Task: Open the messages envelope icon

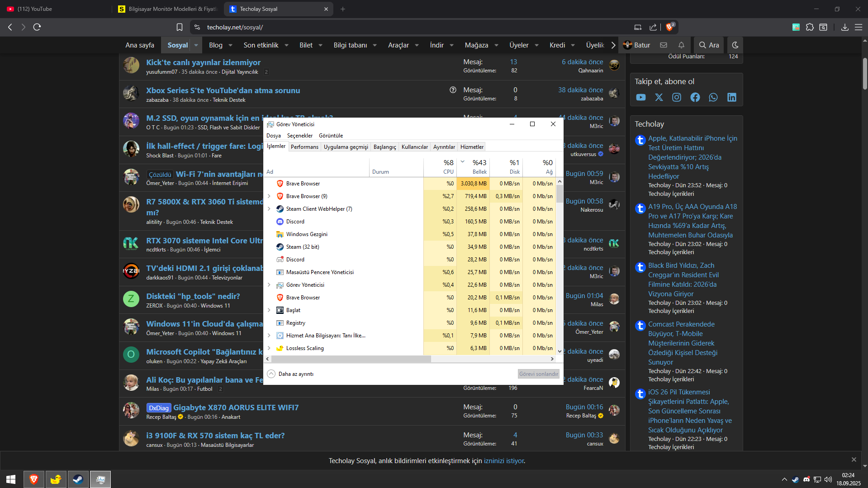Action: click(664, 45)
